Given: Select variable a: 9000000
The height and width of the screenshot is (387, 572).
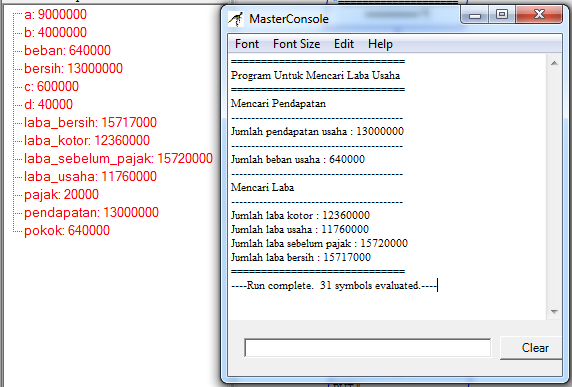Looking at the screenshot, I should tap(55, 15).
